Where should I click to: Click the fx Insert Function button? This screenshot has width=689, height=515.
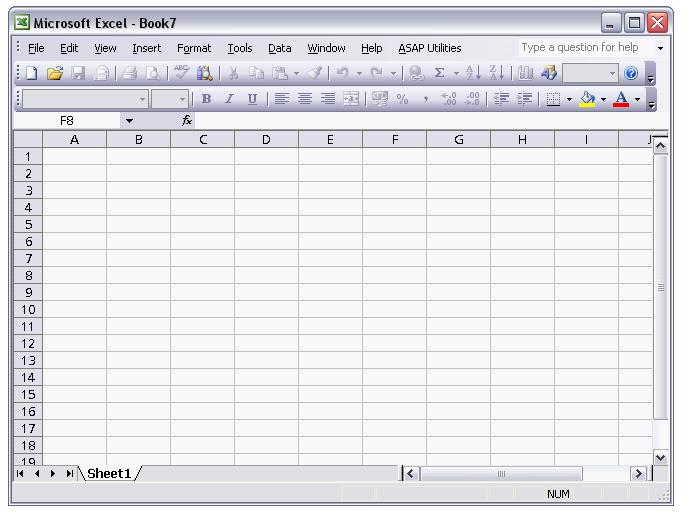click(187, 120)
